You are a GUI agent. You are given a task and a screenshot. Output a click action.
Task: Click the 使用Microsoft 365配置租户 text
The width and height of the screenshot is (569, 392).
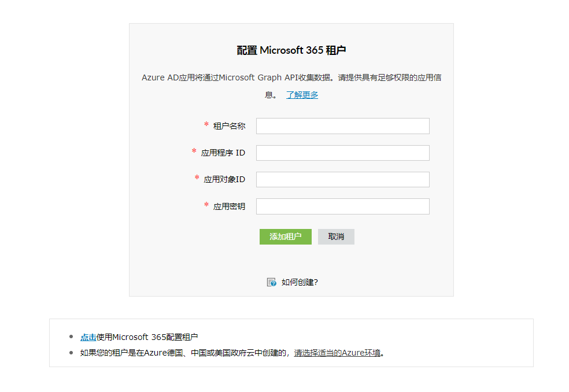point(147,337)
